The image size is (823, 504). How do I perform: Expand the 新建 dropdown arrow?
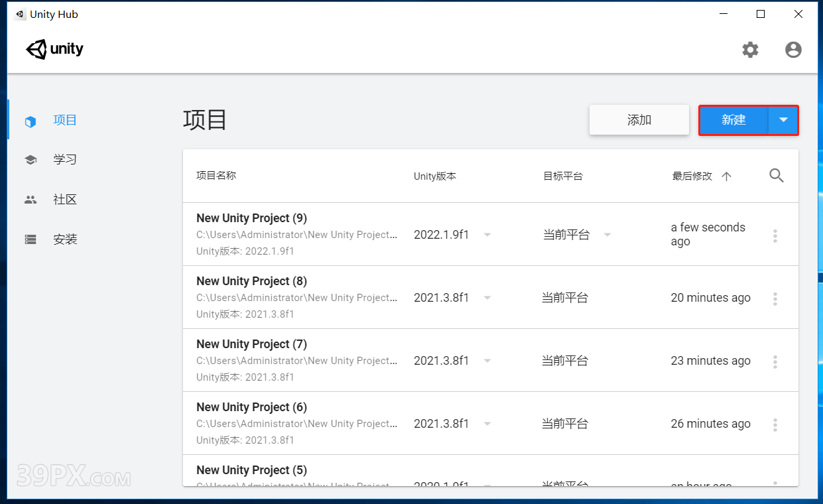click(x=783, y=120)
